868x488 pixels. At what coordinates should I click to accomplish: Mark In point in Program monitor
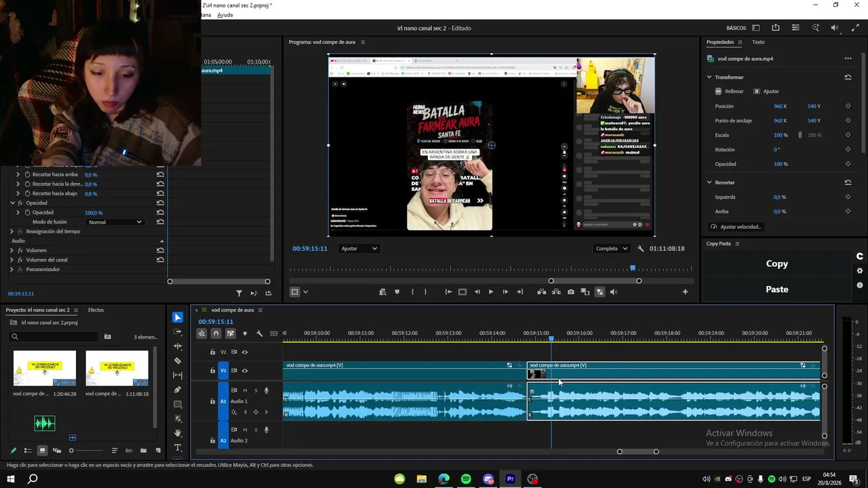pyautogui.click(x=412, y=292)
